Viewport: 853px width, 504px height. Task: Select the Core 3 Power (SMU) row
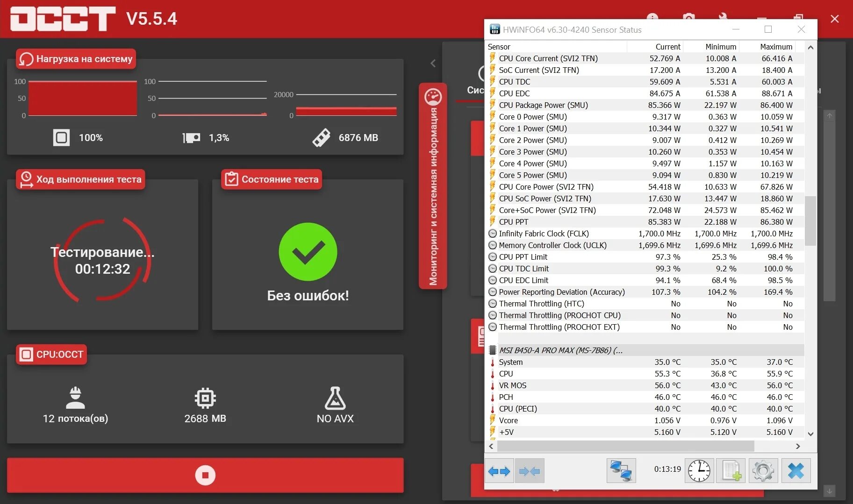[645, 152]
